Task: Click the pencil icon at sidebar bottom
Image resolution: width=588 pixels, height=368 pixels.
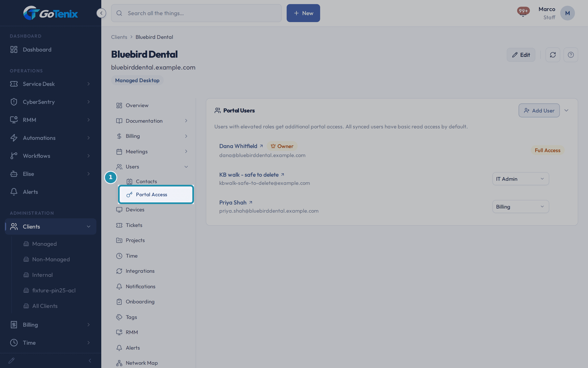Action: point(11,360)
